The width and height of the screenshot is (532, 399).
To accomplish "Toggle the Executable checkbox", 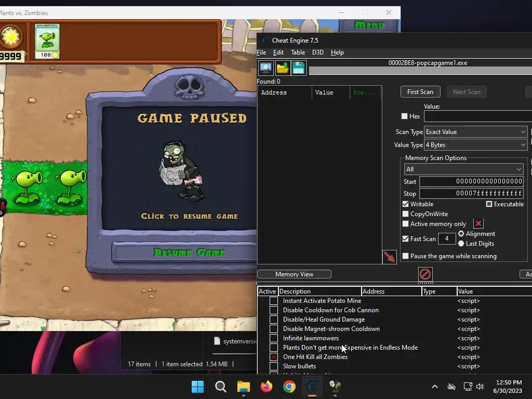I will (x=489, y=204).
